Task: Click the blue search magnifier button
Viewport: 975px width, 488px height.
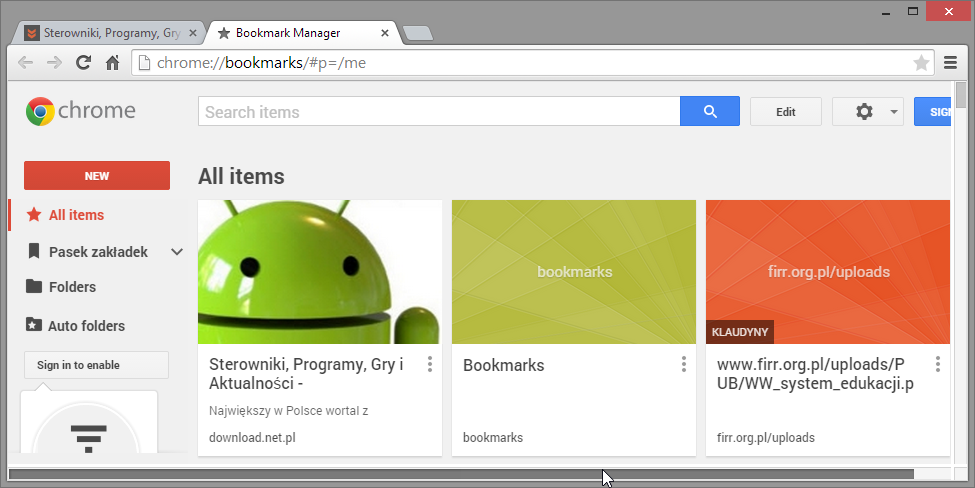Action: (710, 111)
